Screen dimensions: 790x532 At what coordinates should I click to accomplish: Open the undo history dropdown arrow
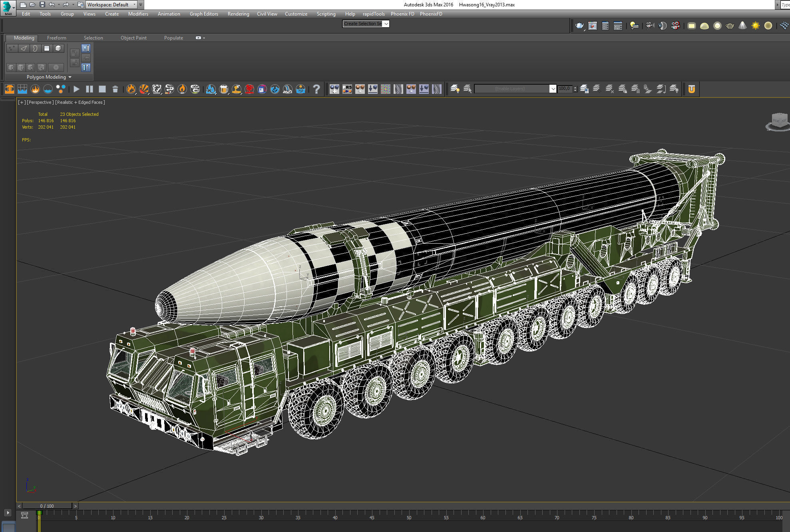pos(59,5)
